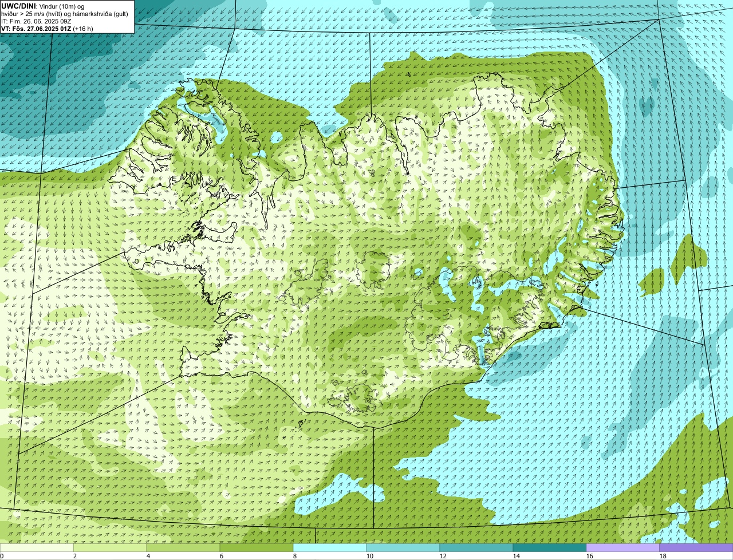Click the 16–18 m/s lavender swatch
This screenshot has height=560, width=733.
point(623,547)
